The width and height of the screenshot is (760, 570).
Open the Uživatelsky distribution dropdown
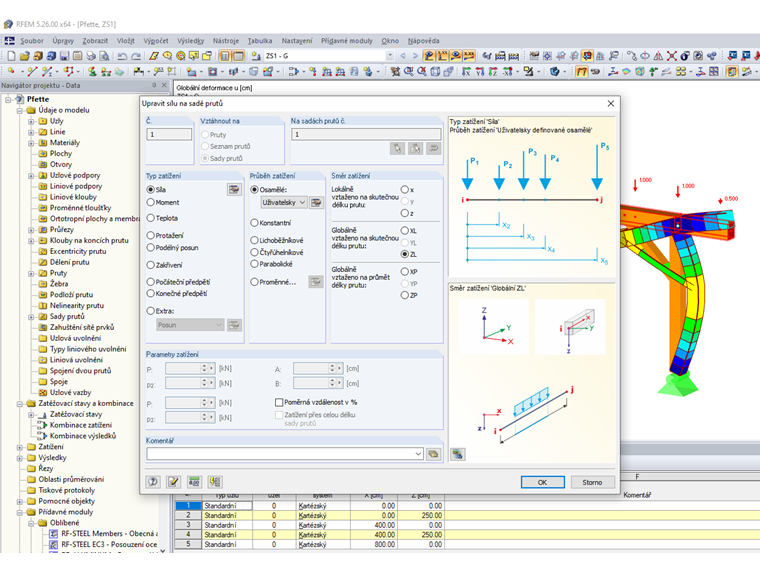(x=302, y=203)
